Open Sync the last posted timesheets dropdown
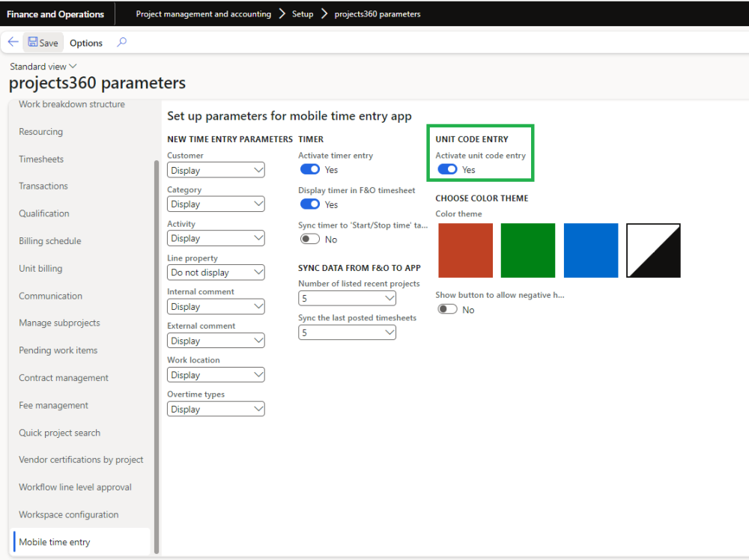The image size is (749, 560). pyautogui.click(x=348, y=332)
